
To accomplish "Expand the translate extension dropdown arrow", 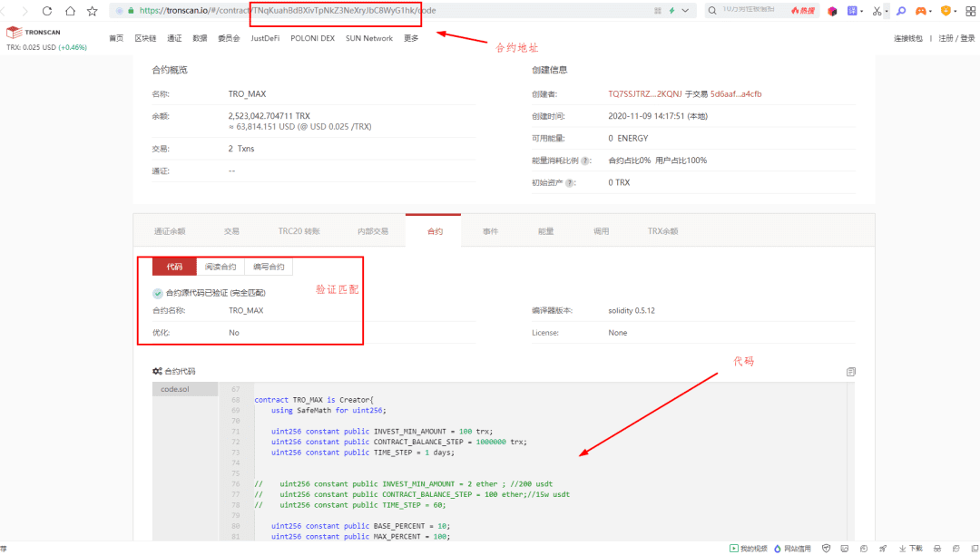I will pos(862,11).
